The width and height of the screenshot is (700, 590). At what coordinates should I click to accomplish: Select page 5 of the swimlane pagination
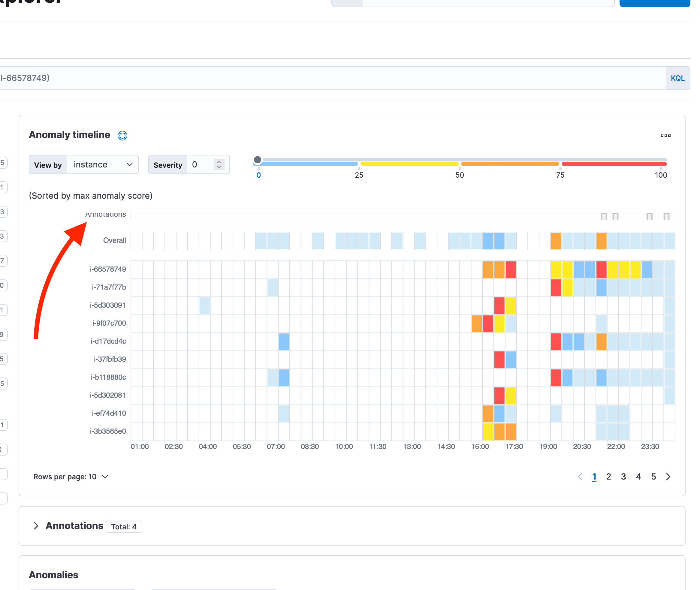653,477
